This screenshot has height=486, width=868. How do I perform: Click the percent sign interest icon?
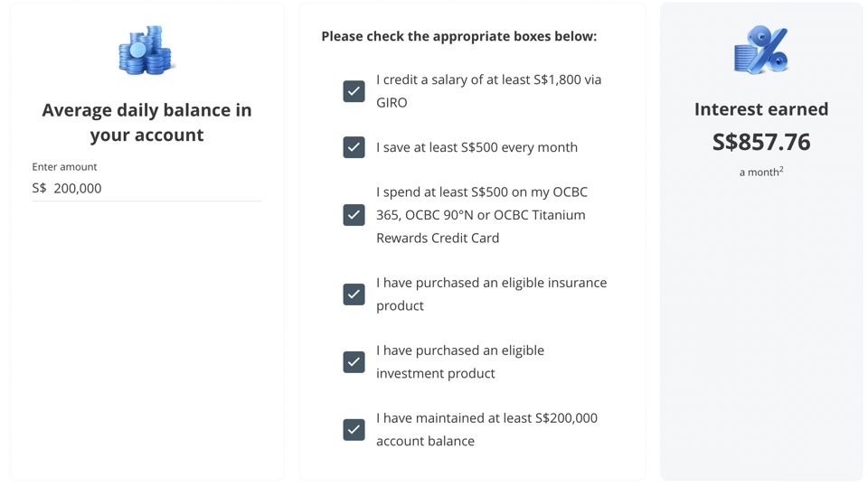click(x=761, y=50)
